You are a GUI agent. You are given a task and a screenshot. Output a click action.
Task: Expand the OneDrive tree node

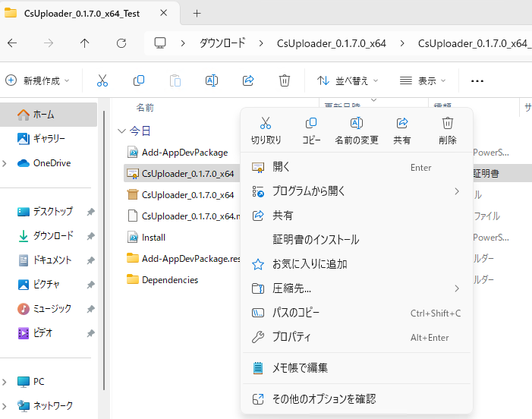coord(5,163)
